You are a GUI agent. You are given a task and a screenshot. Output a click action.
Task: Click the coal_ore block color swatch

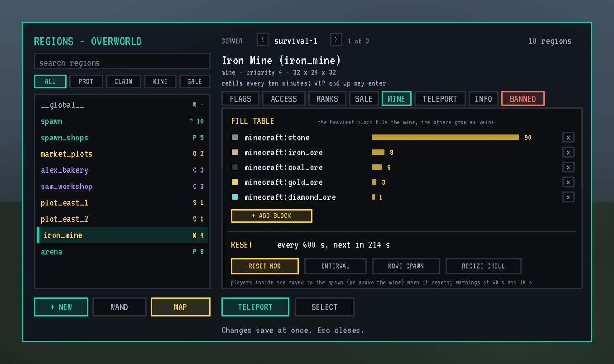[x=235, y=167]
